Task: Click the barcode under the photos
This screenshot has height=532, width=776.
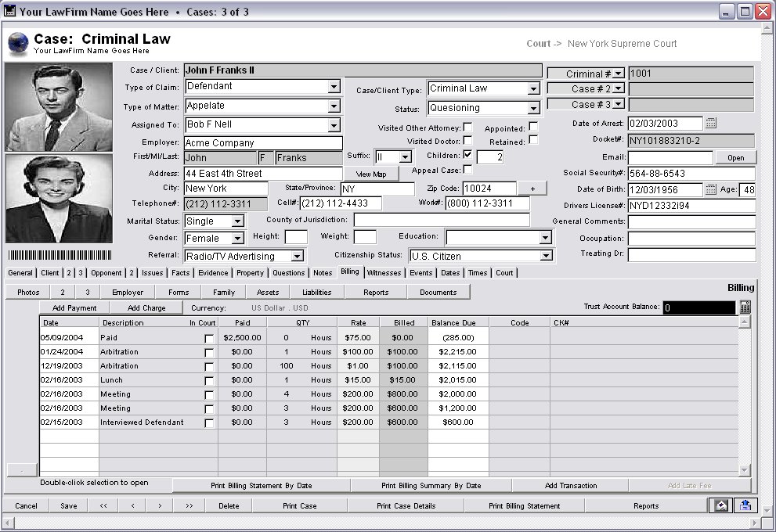Action: (x=60, y=255)
